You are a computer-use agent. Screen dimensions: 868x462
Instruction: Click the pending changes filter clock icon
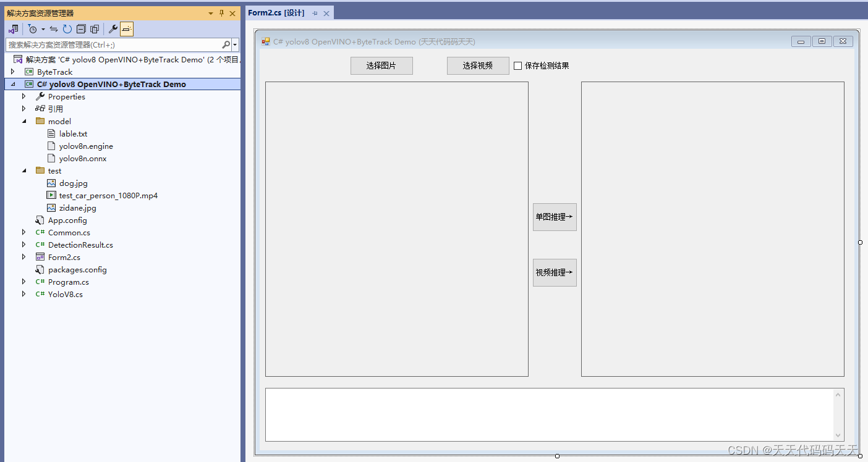click(32, 29)
